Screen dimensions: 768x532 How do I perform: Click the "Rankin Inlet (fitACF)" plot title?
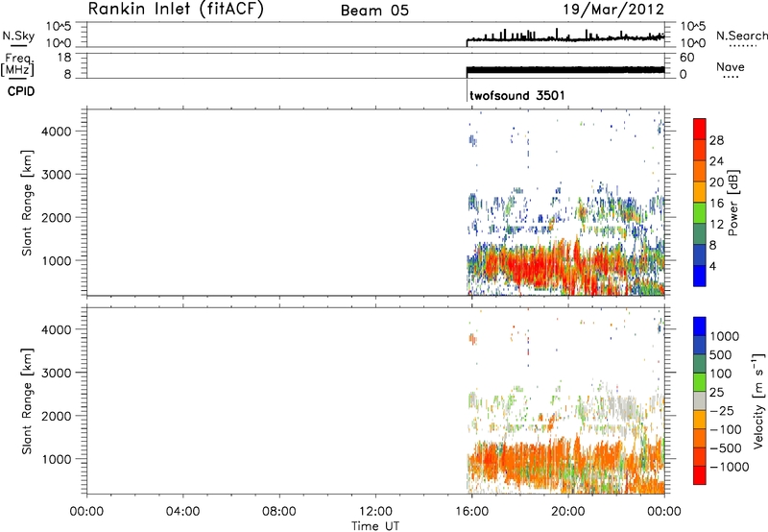tap(176, 10)
